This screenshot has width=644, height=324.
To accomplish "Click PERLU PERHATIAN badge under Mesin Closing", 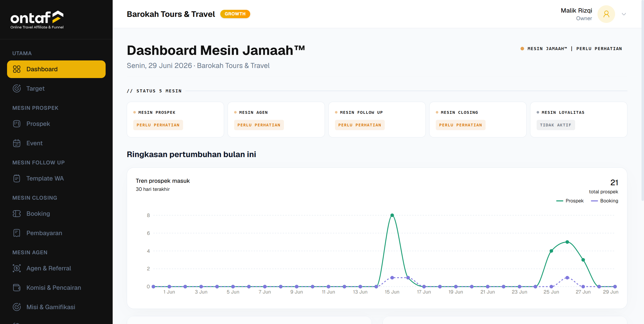I will 461,125.
